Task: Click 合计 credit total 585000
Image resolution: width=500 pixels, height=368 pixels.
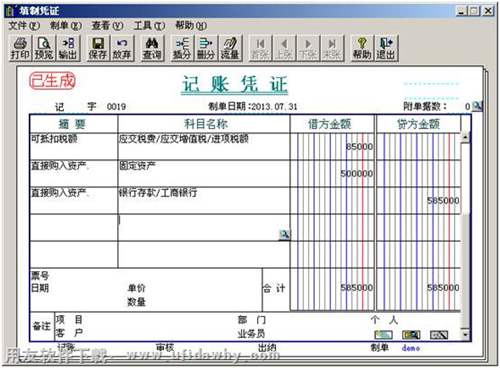Action: (443, 288)
